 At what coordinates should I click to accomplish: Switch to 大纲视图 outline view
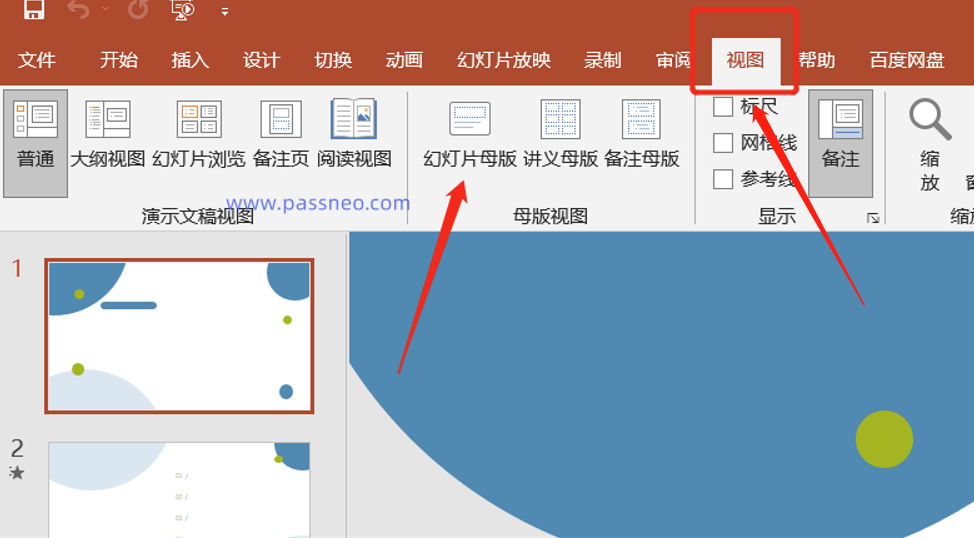click(x=107, y=134)
